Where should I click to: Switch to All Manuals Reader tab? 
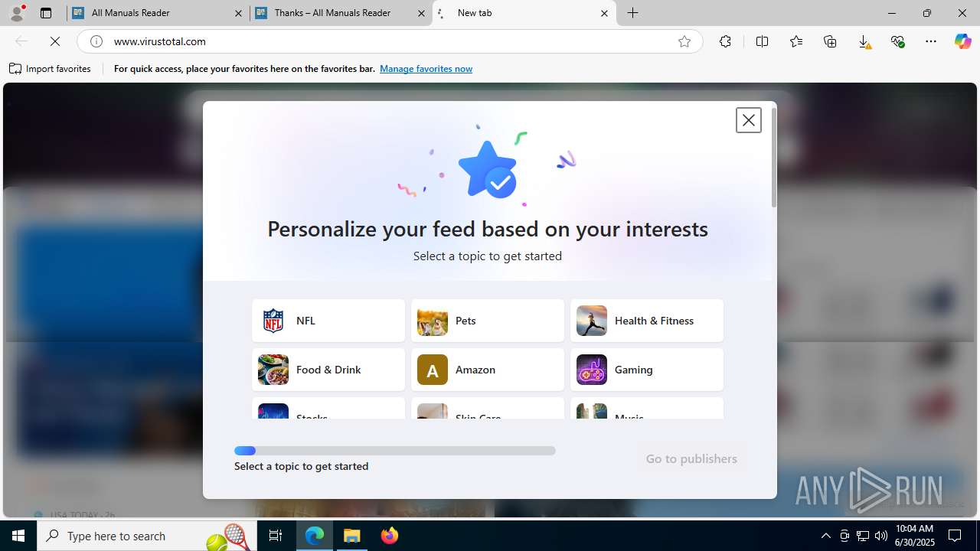157,13
